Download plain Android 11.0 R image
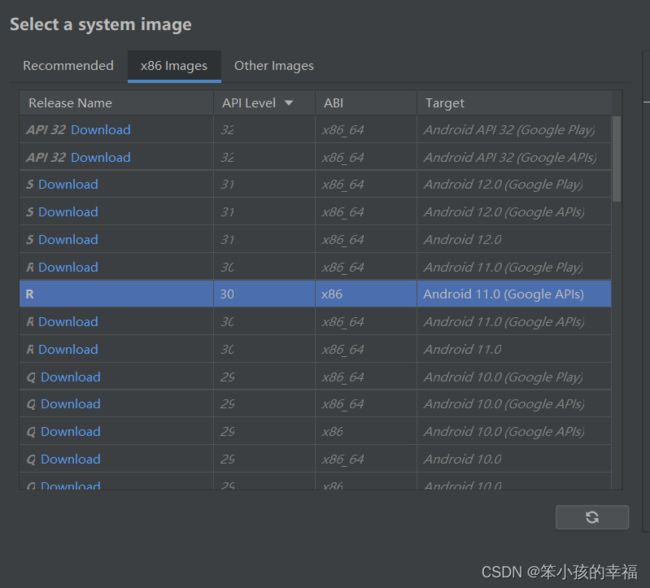Screen dimensions: 650x588 (x=68, y=350)
